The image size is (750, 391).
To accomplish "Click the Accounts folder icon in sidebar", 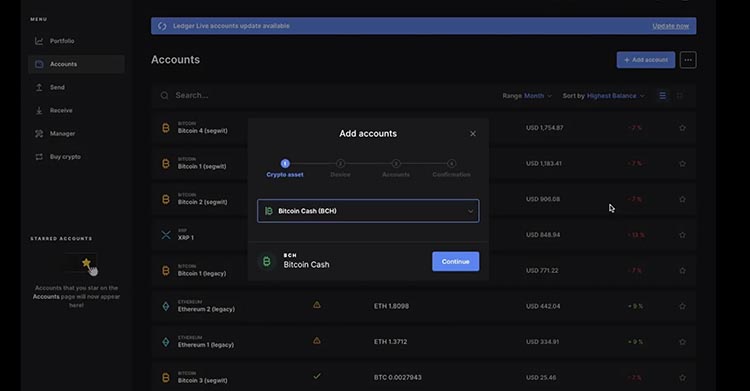I will pyautogui.click(x=39, y=64).
